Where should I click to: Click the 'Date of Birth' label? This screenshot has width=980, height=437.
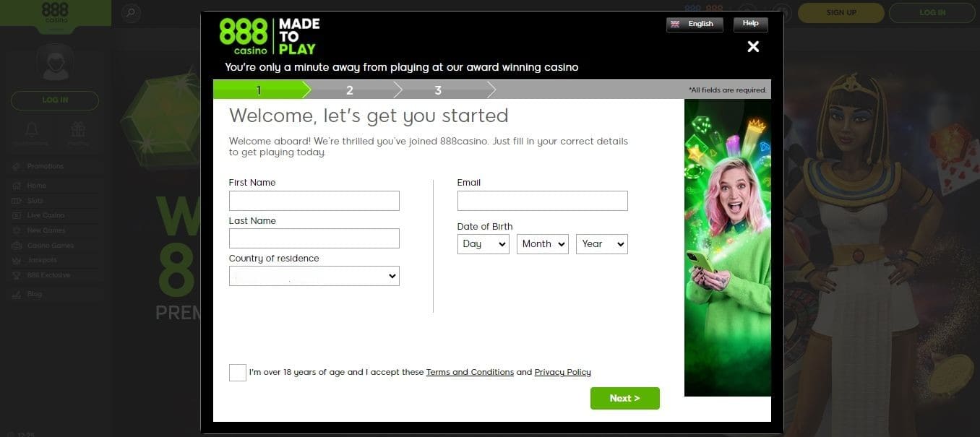click(x=485, y=227)
